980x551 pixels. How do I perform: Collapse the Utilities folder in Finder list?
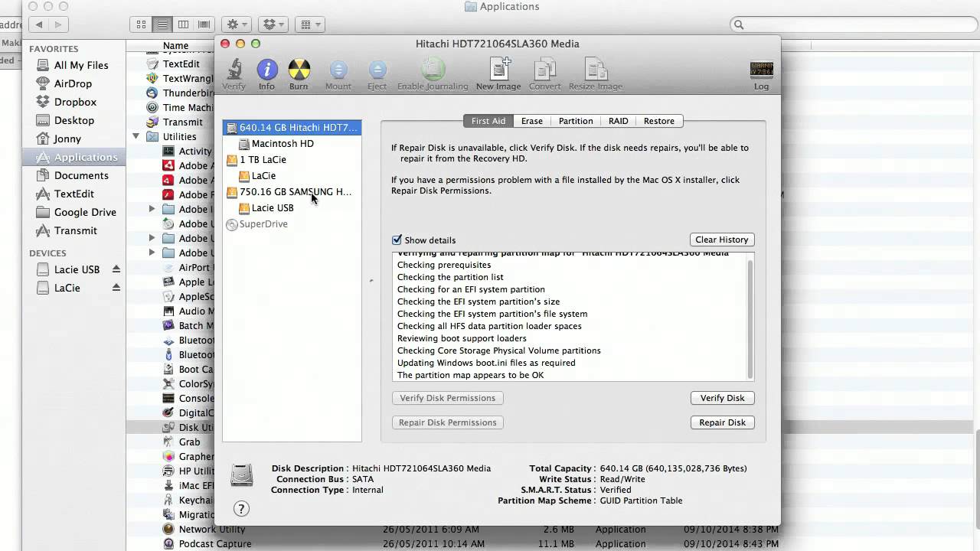[x=136, y=136]
